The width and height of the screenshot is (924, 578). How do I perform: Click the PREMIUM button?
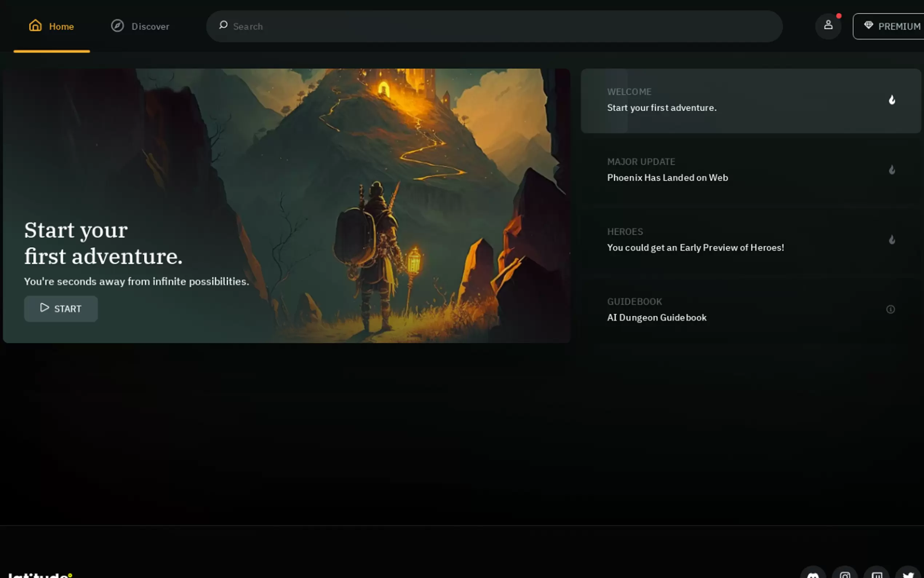pos(899,26)
